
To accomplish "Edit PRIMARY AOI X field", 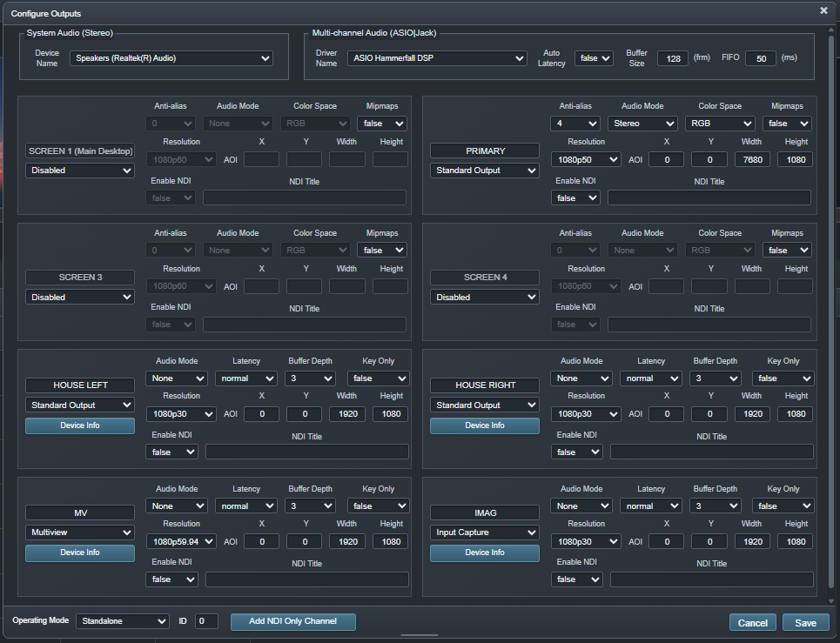I will click(667, 159).
